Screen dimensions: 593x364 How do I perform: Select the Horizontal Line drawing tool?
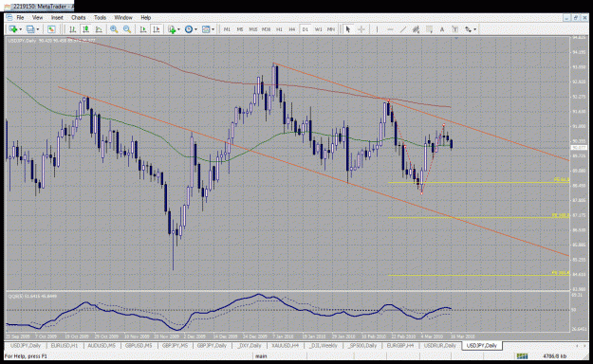(x=390, y=29)
